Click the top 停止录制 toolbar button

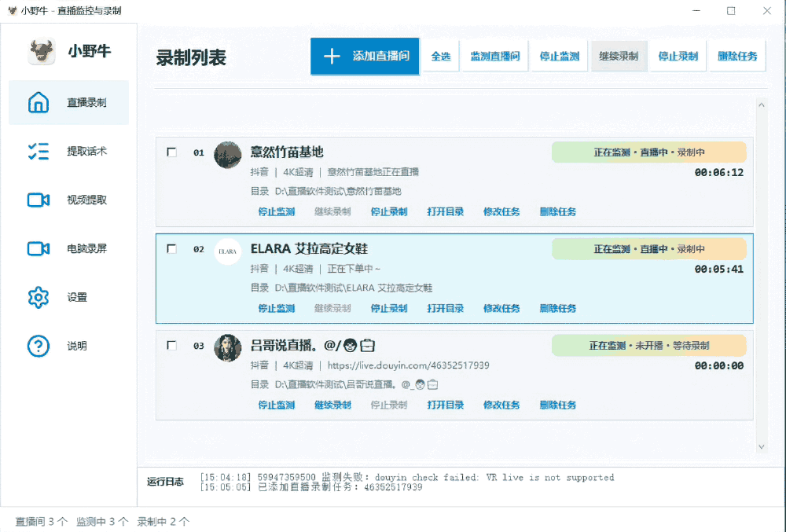(x=678, y=56)
